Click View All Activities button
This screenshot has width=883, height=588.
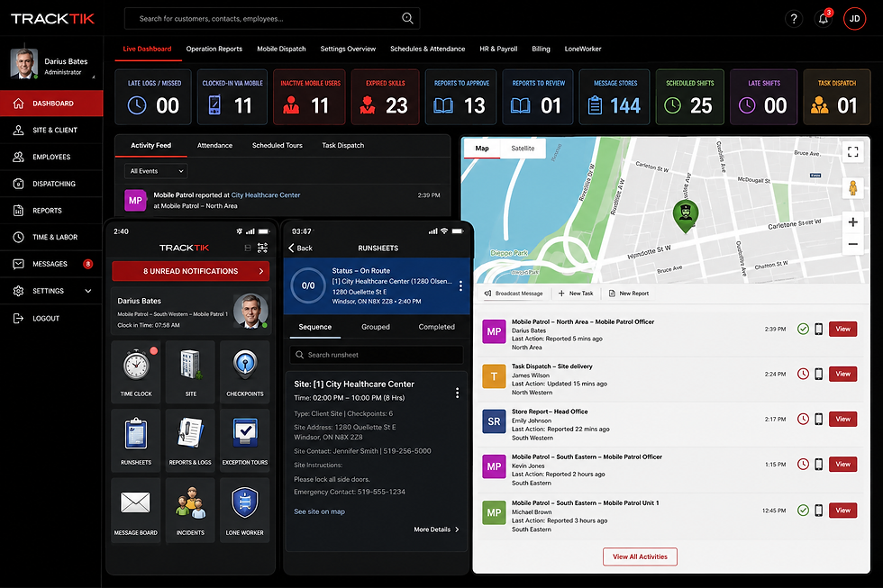(x=641, y=556)
